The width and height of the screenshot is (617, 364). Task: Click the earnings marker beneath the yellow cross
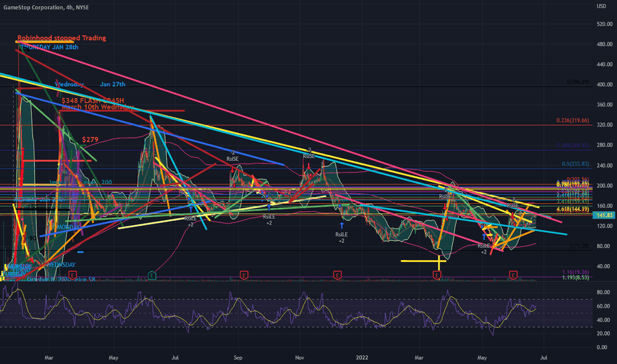click(437, 275)
